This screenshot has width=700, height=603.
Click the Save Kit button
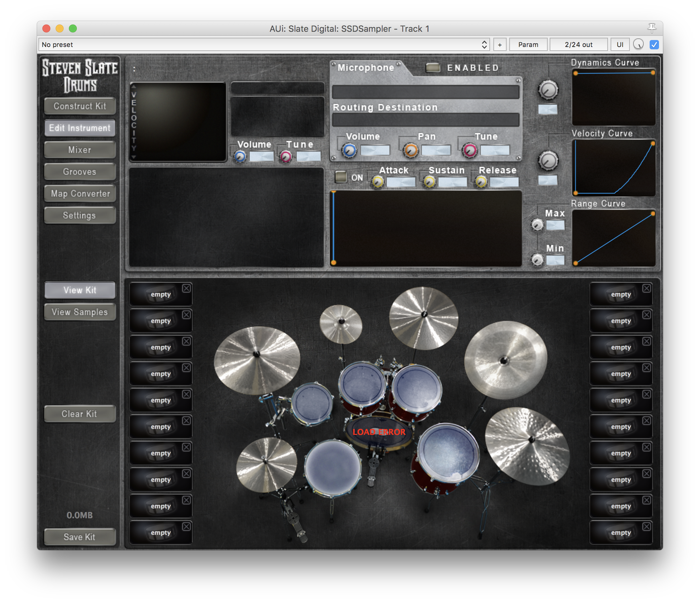[80, 537]
